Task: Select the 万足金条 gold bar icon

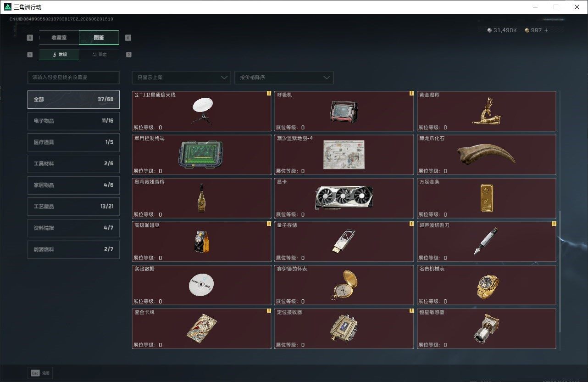Action: point(487,198)
